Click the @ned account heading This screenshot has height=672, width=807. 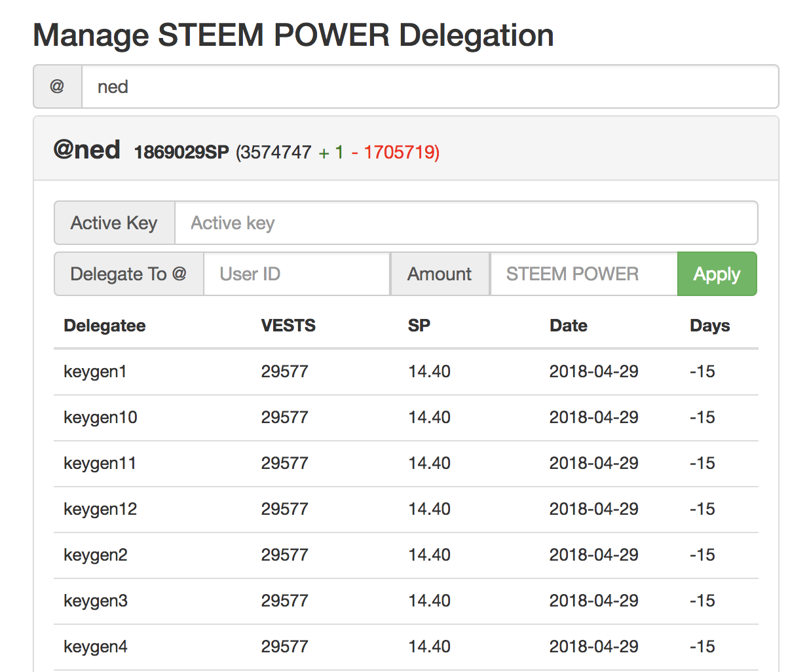pyautogui.click(x=86, y=150)
